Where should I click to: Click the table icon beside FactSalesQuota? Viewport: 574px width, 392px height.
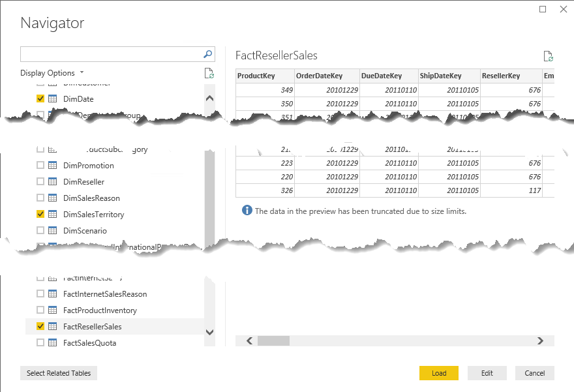[x=53, y=343]
